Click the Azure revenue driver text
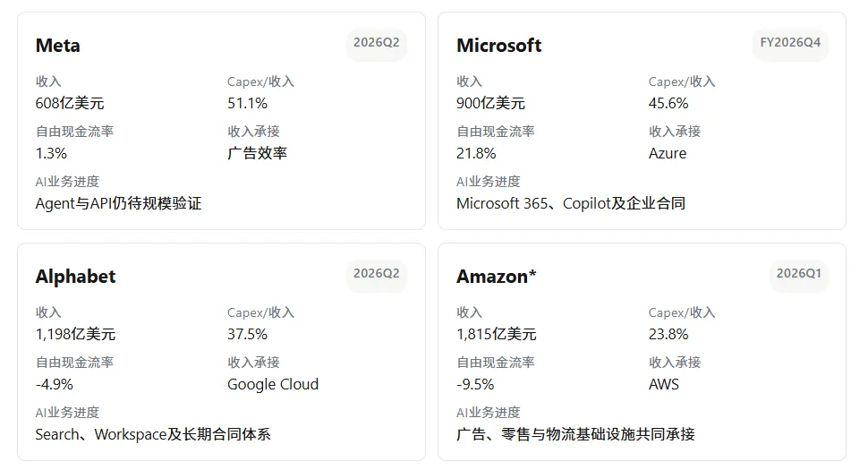This screenshot has width=868, height=470. pyautogui.click(x=668, y=153)
